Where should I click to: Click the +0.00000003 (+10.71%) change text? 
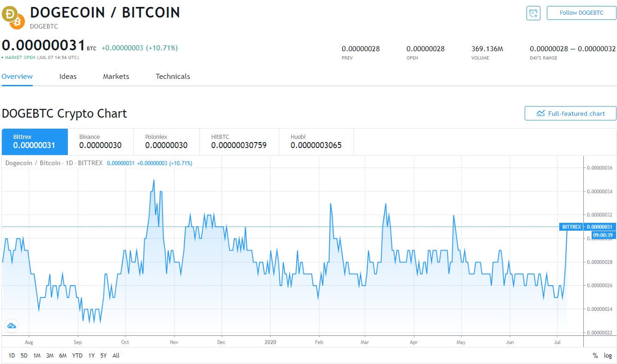(139, 48)
